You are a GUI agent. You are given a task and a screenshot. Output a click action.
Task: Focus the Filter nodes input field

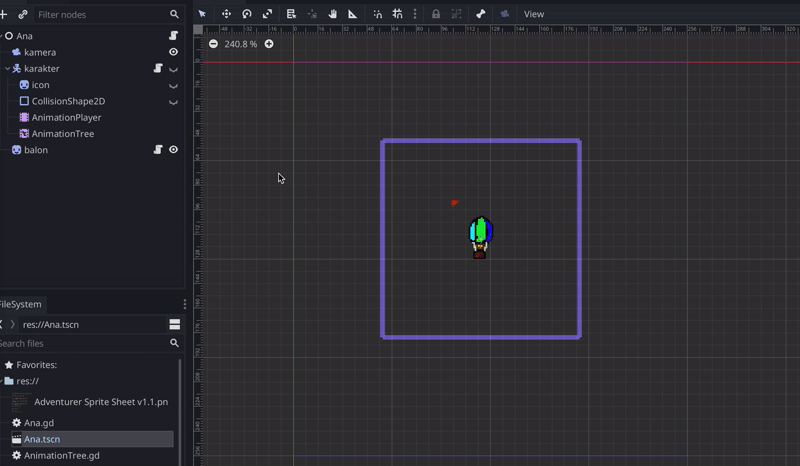(103, 15)
